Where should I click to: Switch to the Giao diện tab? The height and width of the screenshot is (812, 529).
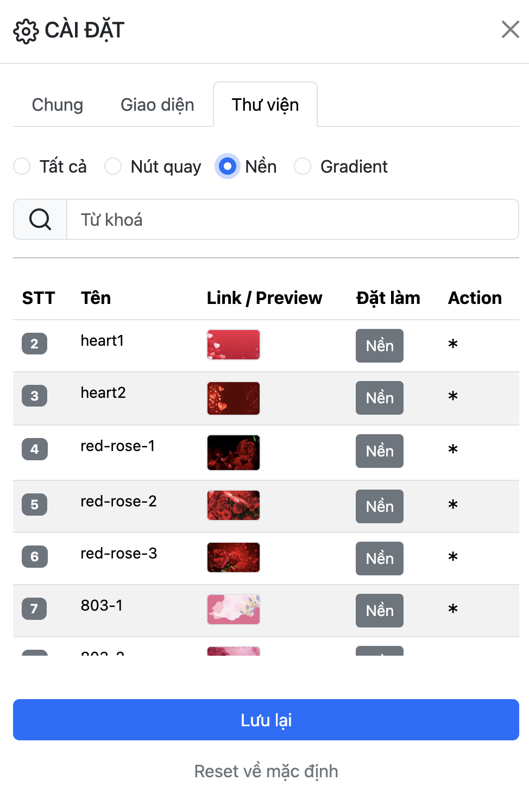click(x=158, y=105)
